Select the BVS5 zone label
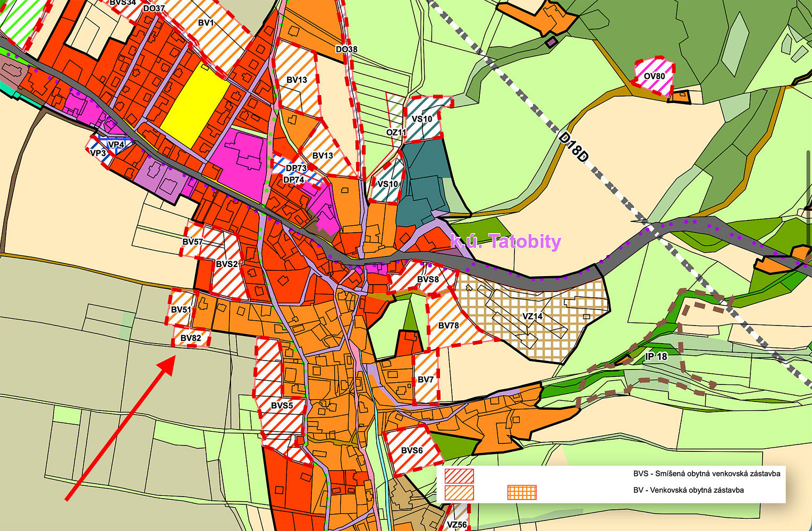 pyautogui.click(x=282, y=405)
